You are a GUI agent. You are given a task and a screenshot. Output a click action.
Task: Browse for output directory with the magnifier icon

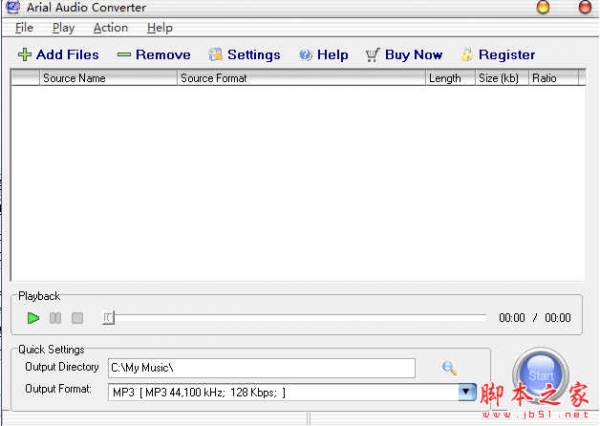449,368
